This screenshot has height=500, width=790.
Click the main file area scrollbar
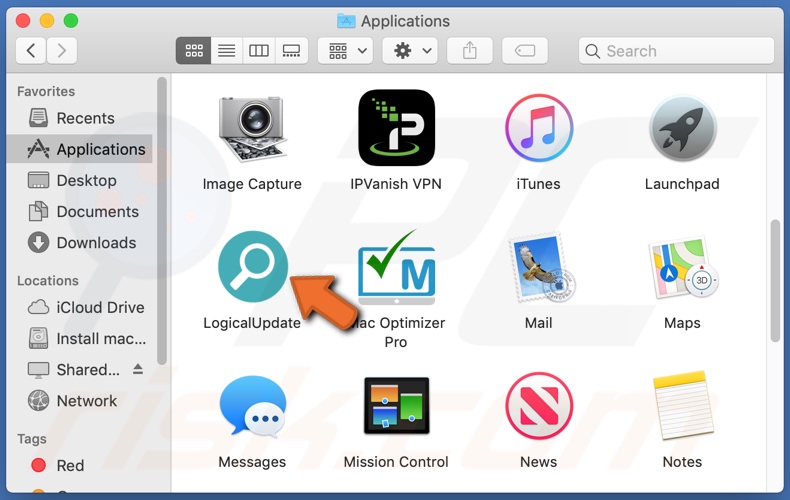[775, 281]
